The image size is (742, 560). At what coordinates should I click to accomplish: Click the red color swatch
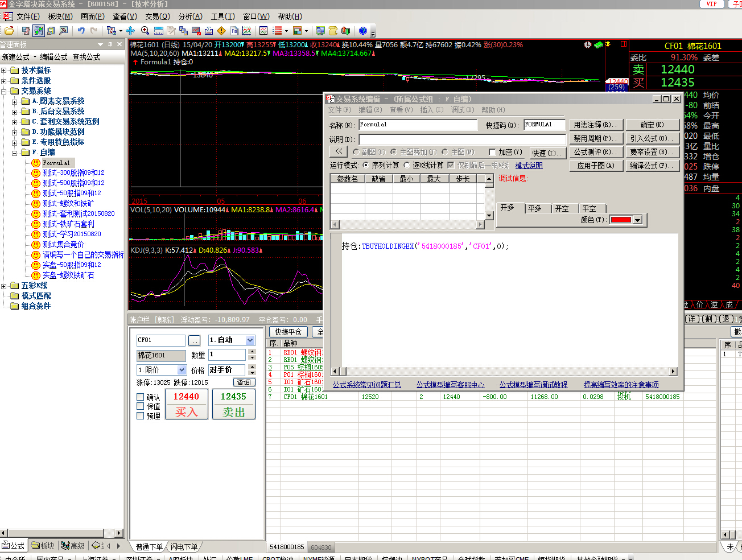coord(620,220)
